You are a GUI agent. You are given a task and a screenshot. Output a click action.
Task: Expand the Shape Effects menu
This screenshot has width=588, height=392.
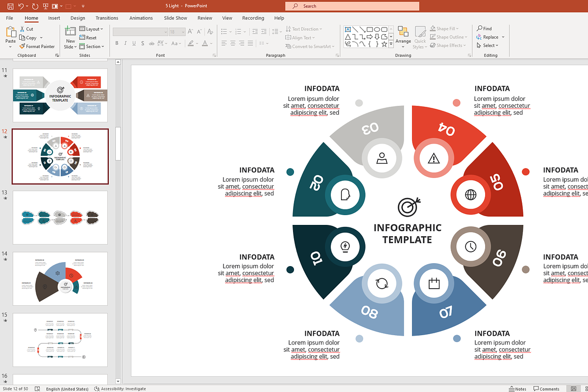[x=448, y=45]
